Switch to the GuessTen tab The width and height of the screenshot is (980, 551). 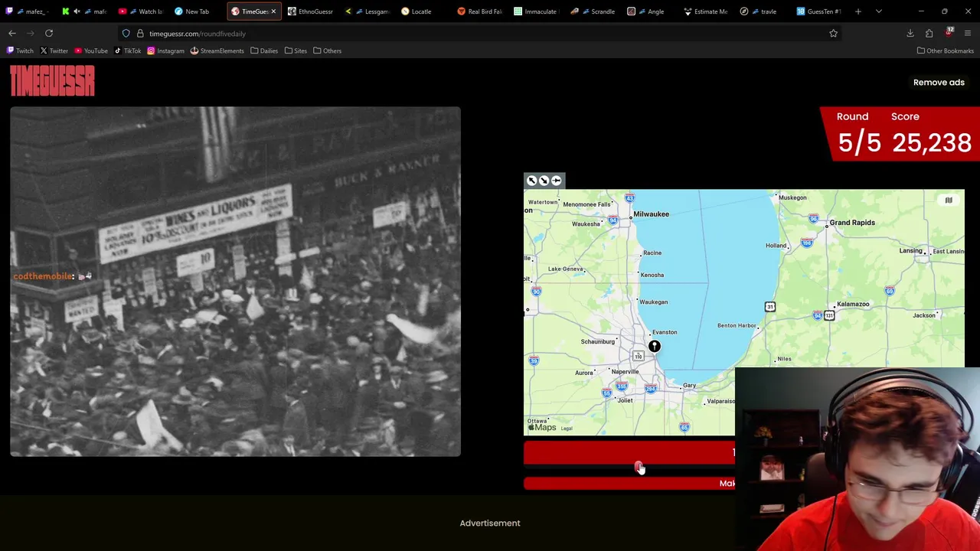coord(819,11)
